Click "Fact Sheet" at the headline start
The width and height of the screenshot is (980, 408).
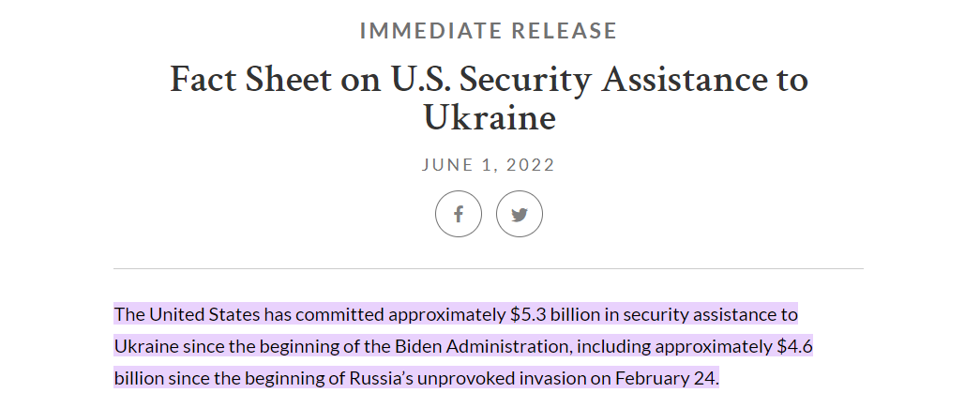pyautogui.click(x=242, y=80)
